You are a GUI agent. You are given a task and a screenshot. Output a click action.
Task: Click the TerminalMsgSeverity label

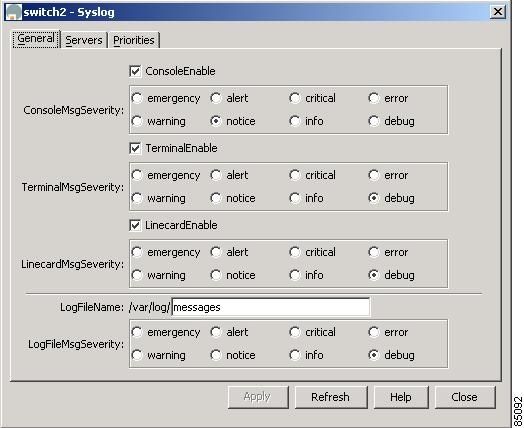pyautogui.click(x=73, y=187)
